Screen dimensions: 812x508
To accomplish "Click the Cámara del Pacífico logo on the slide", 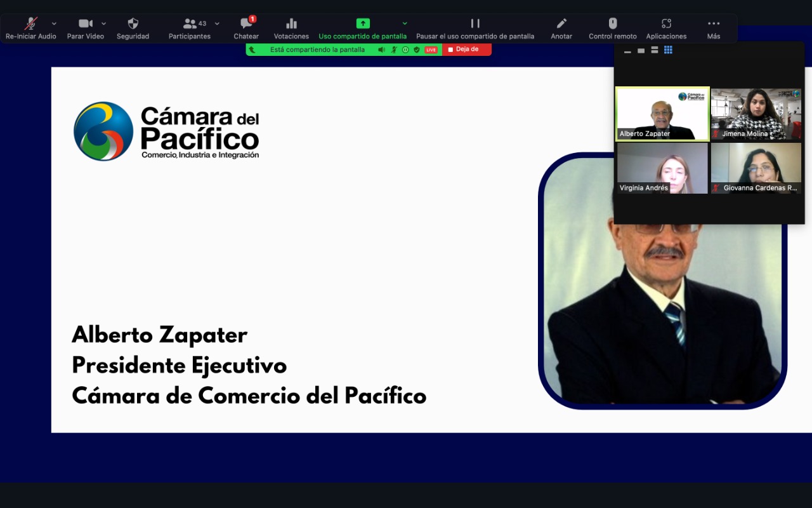I will pos(166,131).
